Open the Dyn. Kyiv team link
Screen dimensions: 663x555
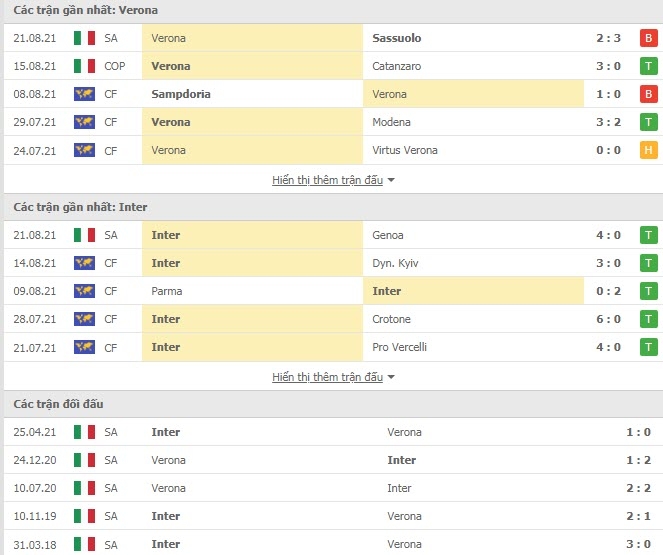(x=395, y=263)
